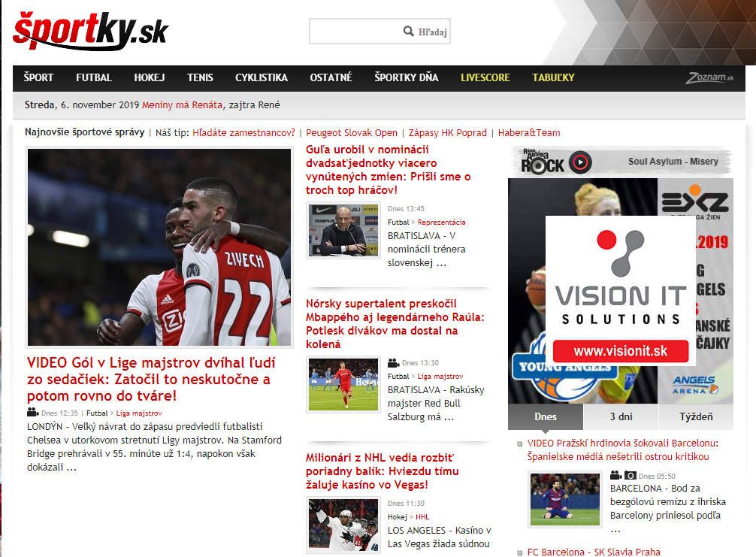The image size is (756, 557).
Task: Click the Hokej category label
Action: (398, 517)
